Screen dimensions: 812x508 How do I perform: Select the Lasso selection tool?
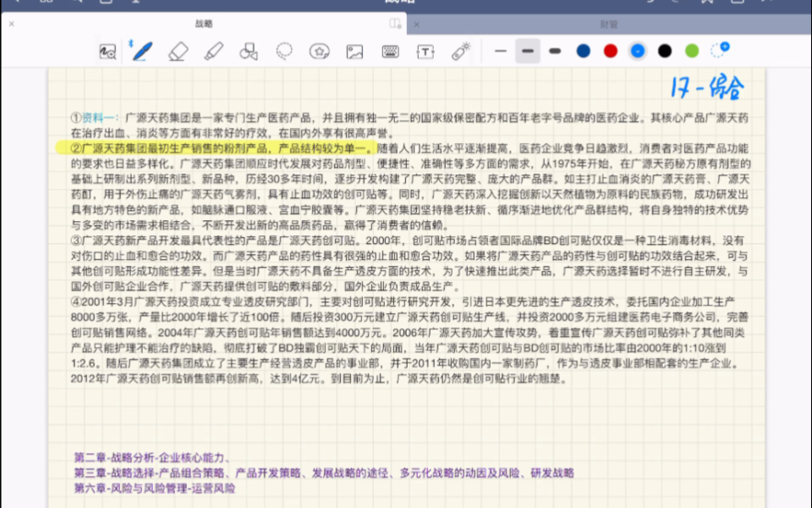tap(284, 52)
